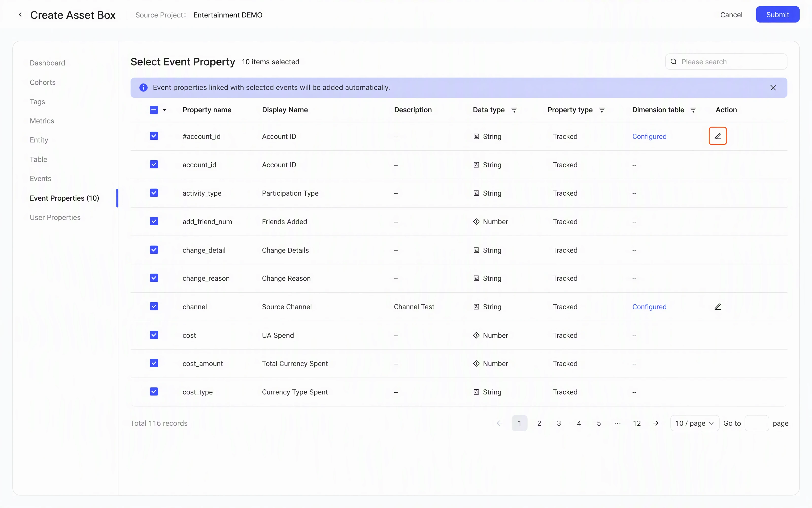812x508 pixels.
Task: Click the Submit button
Action: [777, 14]
